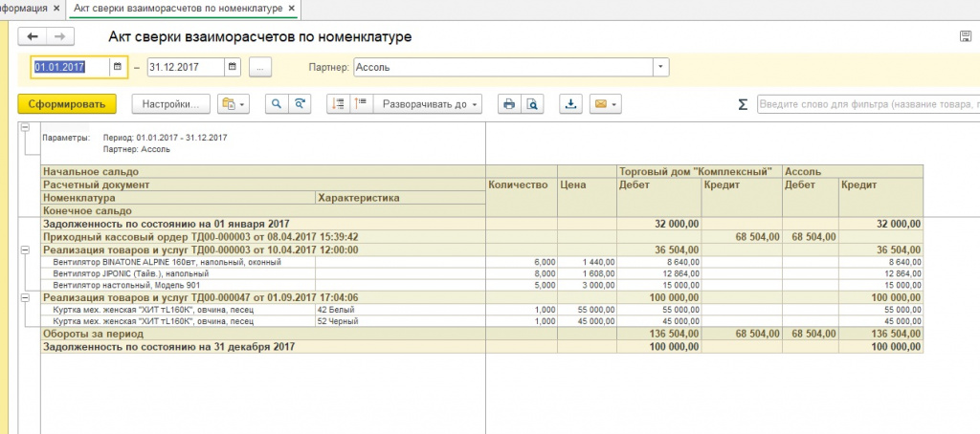Click Начальное сальдо header cell
980x434 pixels.
pyautogui.click(x=263, y=172)
